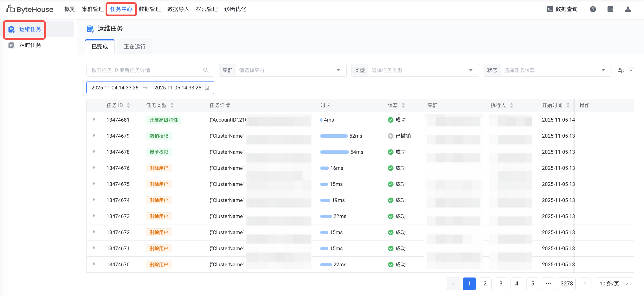This screenshot has width=644, height=296.
Task: Toggle sort on 开始时间 column
Action: point(568,105)
